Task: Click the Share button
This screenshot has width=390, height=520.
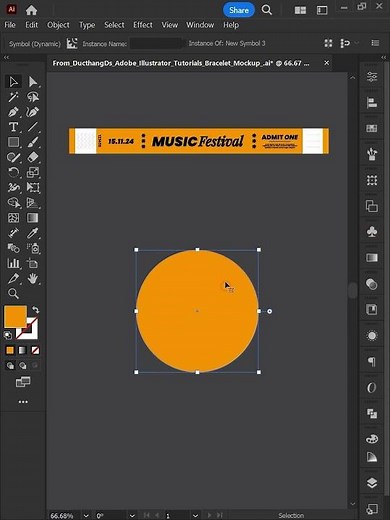Action: pos(239,10)
